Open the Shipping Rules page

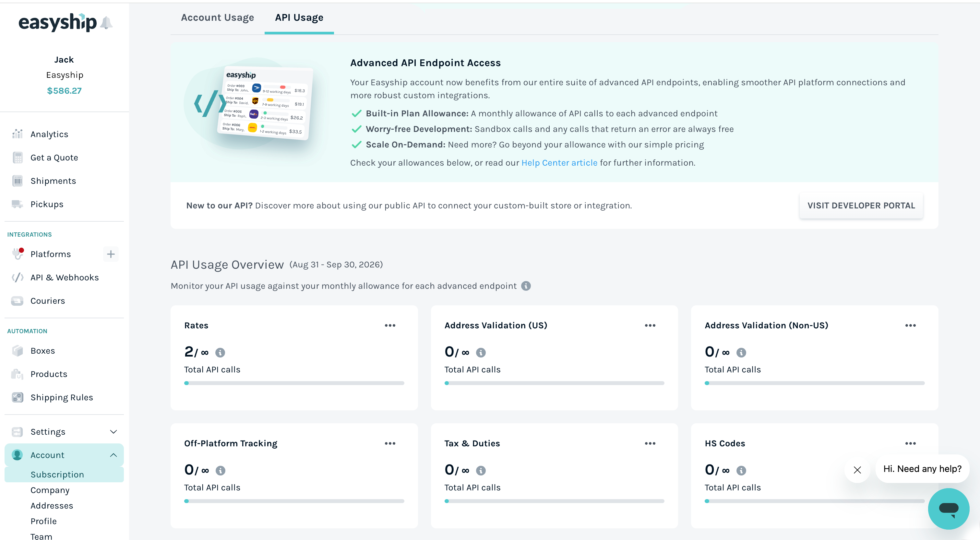pyautogui.click(x=62, y=397)
